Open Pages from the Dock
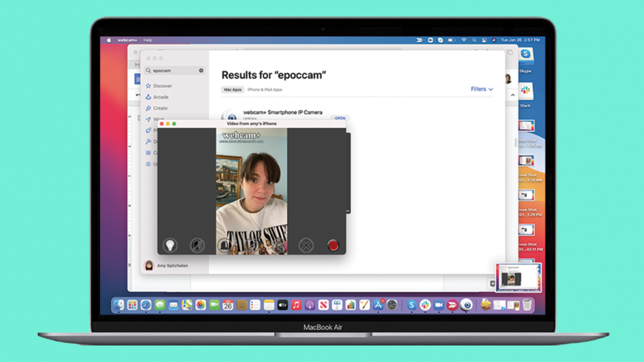Image resolution: width=644 pixels, height=362 pixels. click(365, 305)
